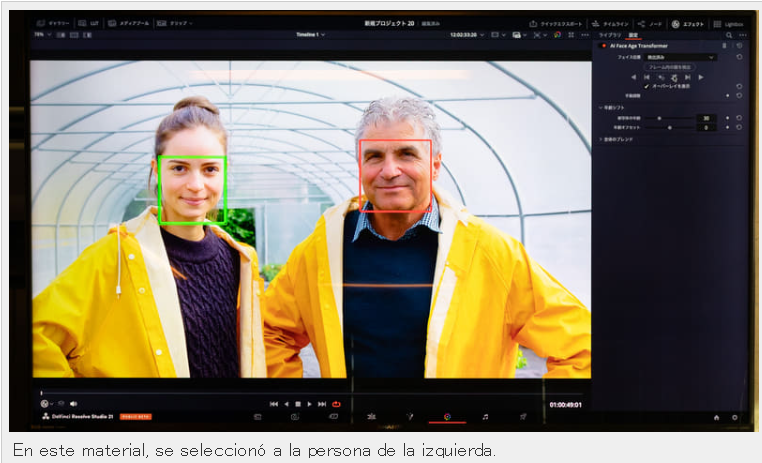The width and height of the screenshot is (762, 463).
Task: Click the play button in transport controls
Action: (x=310, y=404)
